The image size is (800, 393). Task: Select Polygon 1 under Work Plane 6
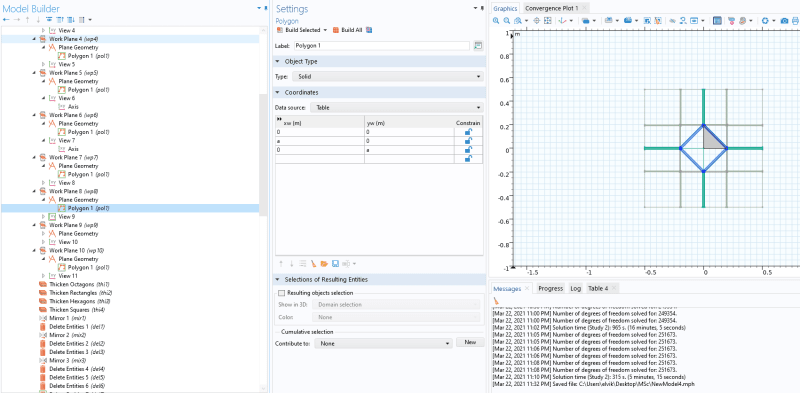click(89, 132)
